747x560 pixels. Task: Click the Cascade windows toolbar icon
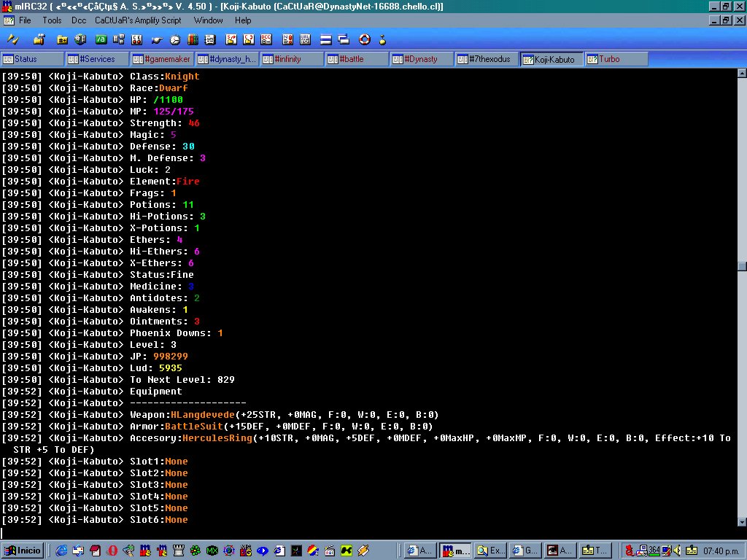(x=344, y=39)
